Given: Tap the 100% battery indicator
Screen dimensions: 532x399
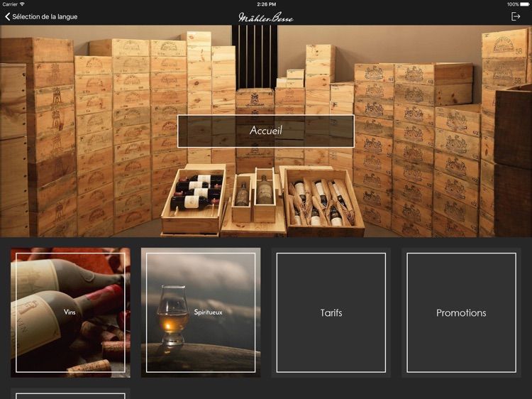Looking at the screenshot, I should click(x=517, y=4).
